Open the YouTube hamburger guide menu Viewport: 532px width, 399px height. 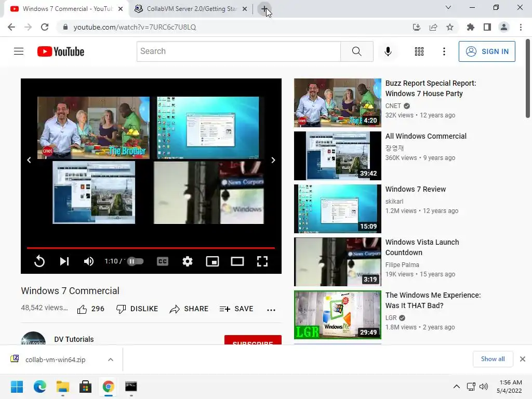point(19,51)
